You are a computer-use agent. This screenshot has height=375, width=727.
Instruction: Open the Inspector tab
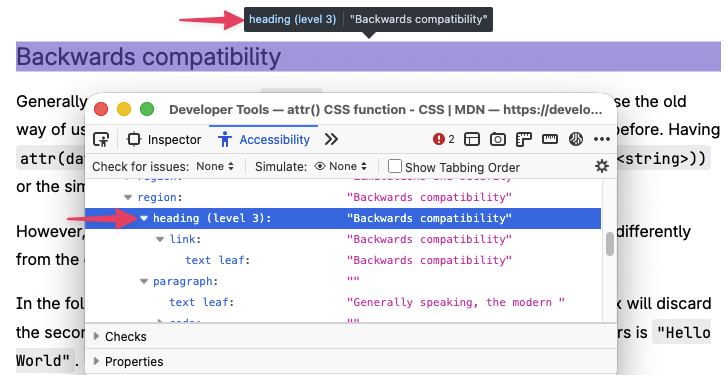tap(164, 140)
